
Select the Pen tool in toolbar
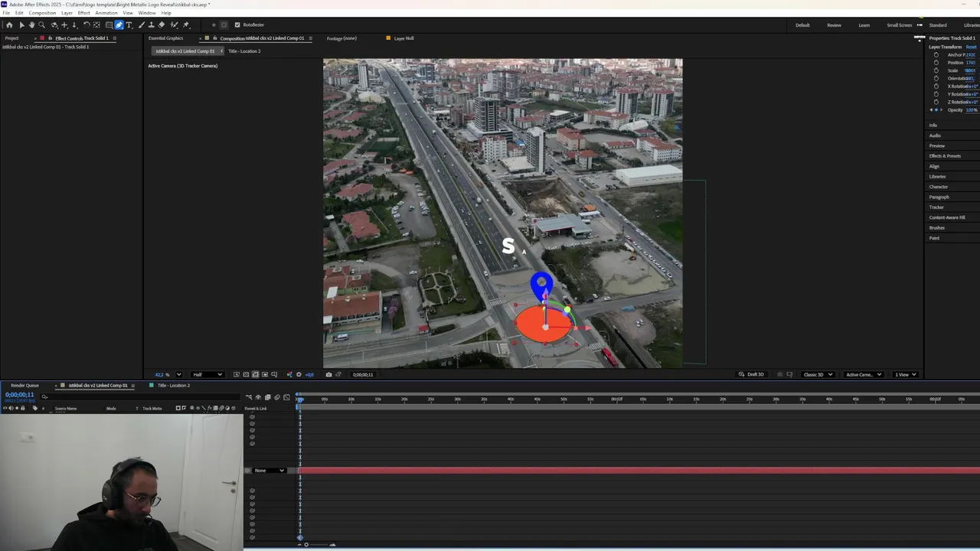(x=119, y=25)
